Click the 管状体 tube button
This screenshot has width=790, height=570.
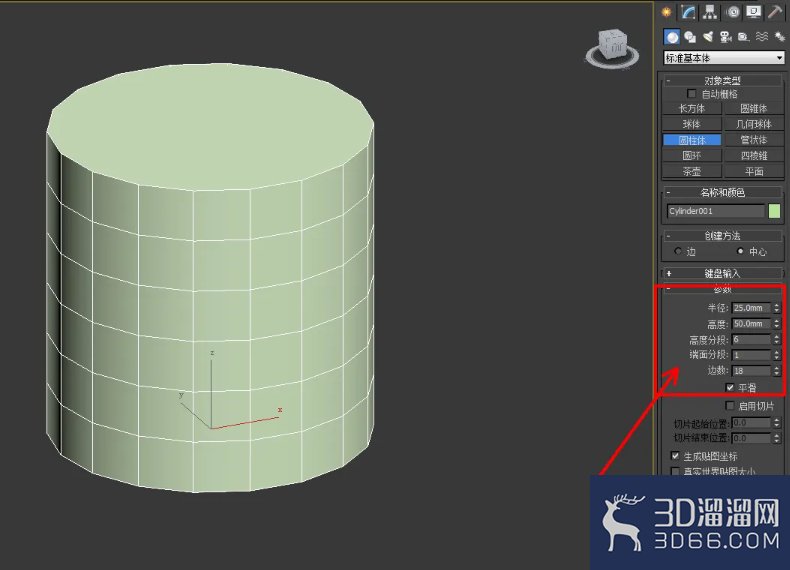(x=754, y=140)
